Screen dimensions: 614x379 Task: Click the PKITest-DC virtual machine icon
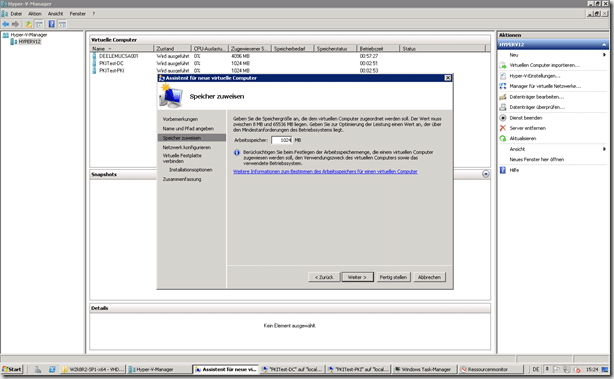94,63
